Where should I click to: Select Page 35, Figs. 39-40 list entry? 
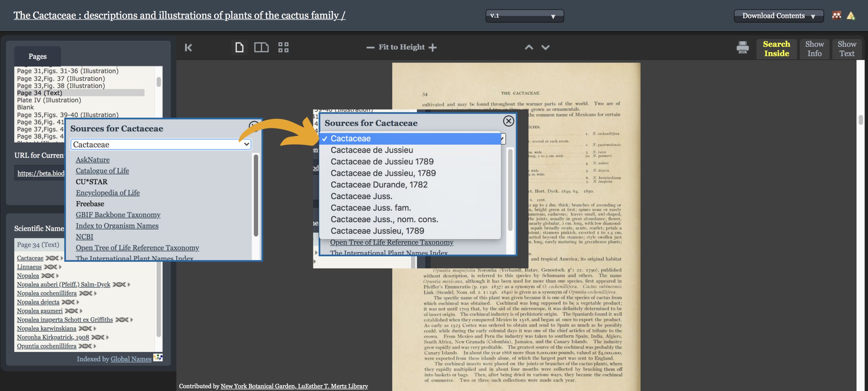[68, 115]
